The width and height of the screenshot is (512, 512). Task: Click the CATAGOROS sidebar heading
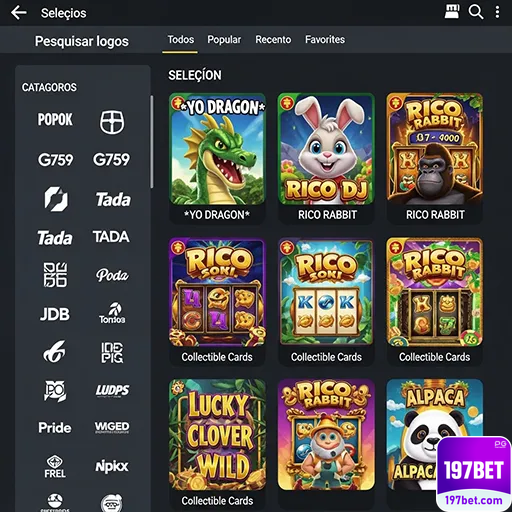point(49,87)
